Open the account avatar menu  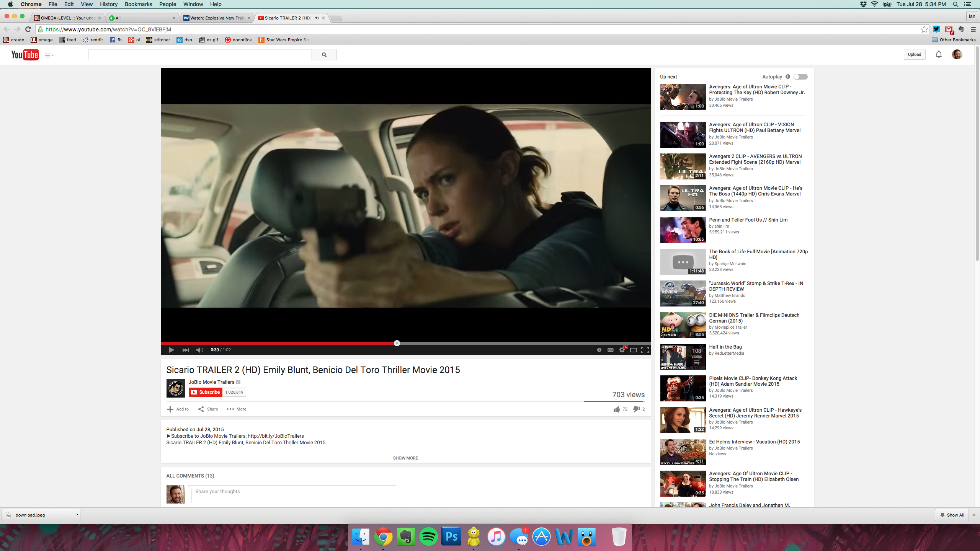click(x=957, y=54)
